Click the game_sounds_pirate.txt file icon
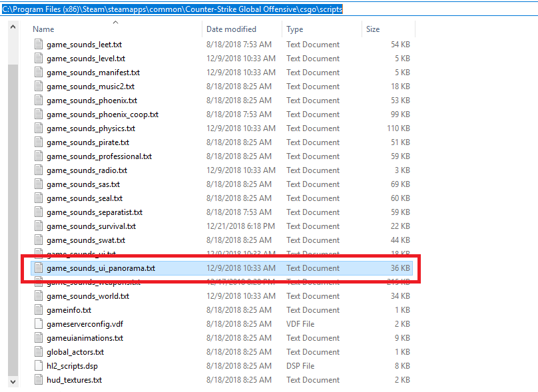The image size is (538, 392). click(39, 142)
